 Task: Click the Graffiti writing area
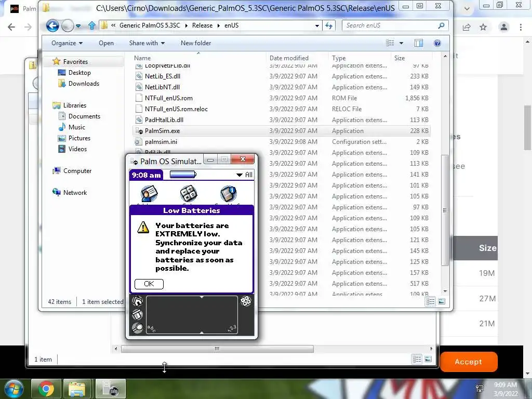(x=192, y=314)
